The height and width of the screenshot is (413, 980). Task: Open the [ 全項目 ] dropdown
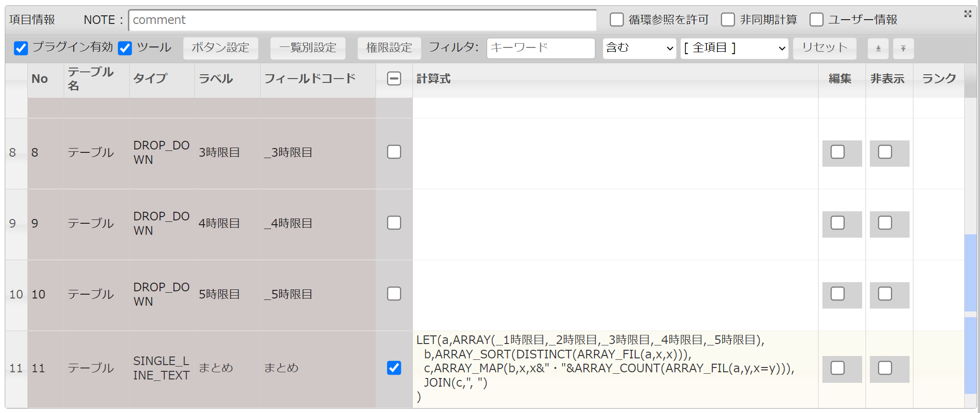click(734, 48)
